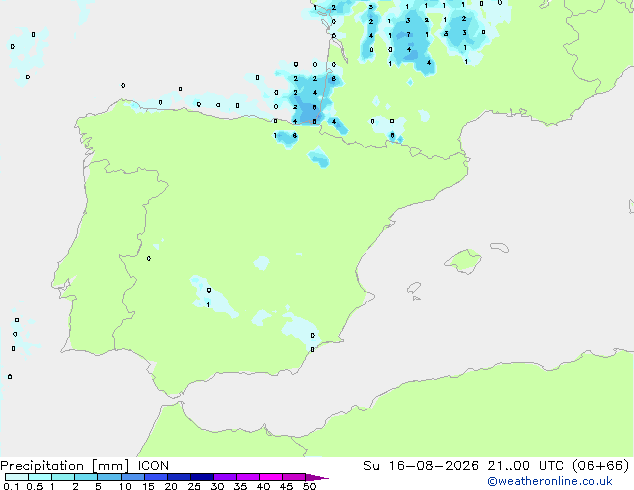This screenshot has width=634, height=490.
Task: Click the legend scale label '15'
Action: 148,486
